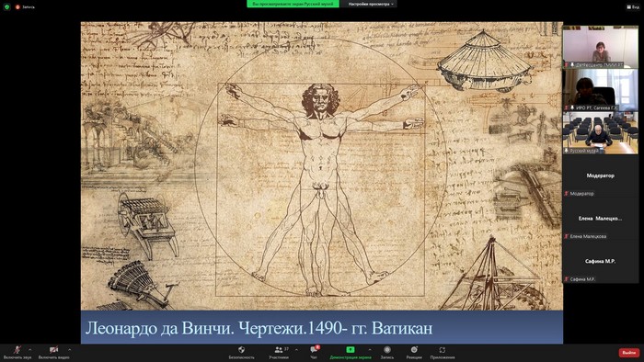Unmute microphone with Включить звук icon
Viewport: 644px width, 362px height.
tap(17, 352)
